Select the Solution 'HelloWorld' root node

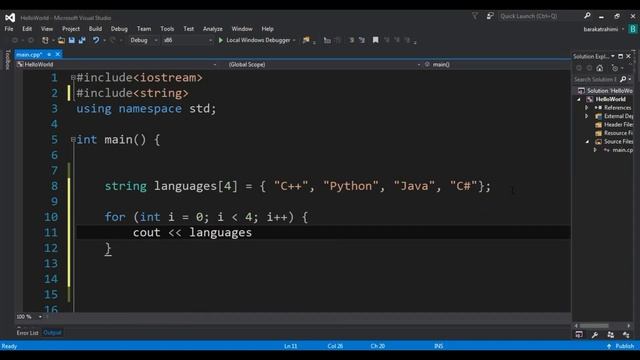[606, 91]
